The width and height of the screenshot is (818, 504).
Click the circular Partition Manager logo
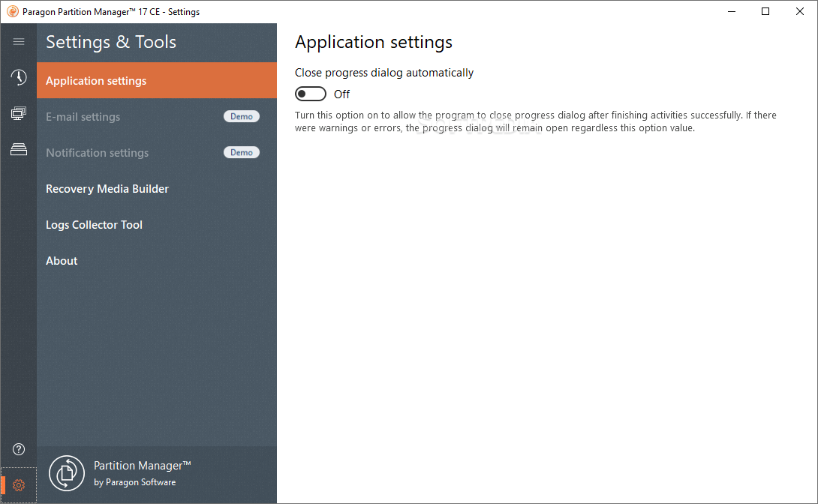[x=67, y=472]
